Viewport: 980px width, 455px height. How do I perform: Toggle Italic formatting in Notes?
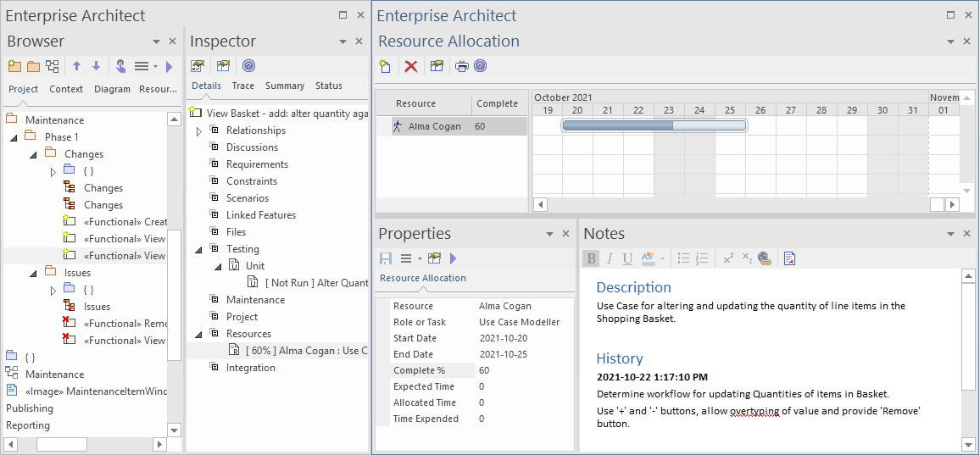609,258
